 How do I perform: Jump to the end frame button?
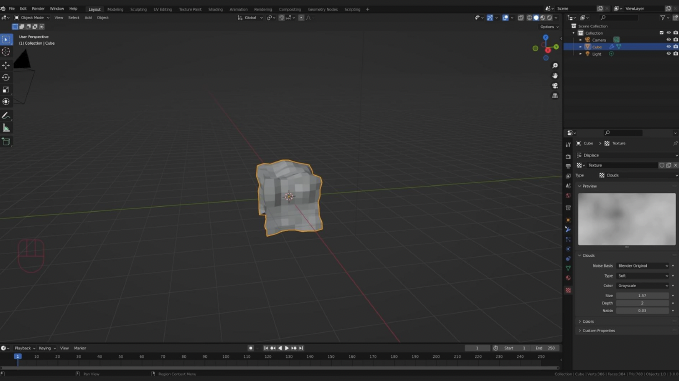click(x=301, y=348)
